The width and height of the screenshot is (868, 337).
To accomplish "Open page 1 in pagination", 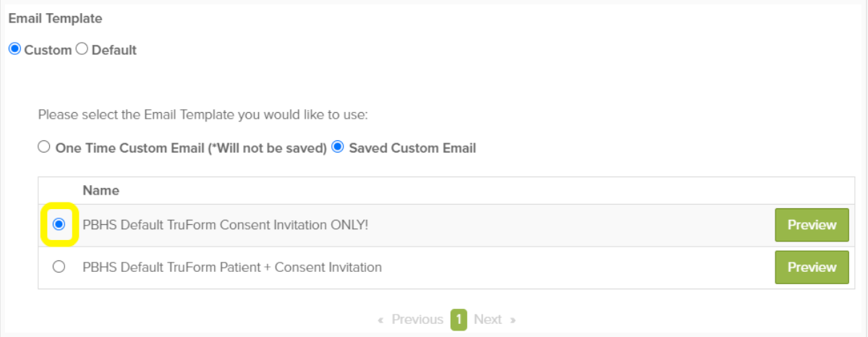I will tap(459, 319).
